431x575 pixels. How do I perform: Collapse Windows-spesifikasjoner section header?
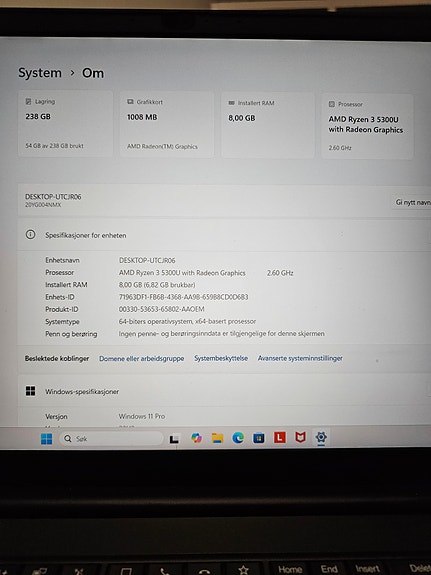pyautogui.click(x=224, y=391)
